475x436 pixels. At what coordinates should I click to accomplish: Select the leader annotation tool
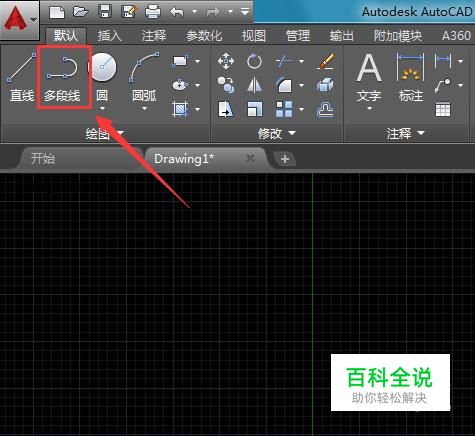pyautogui.click(x=443, y=85)
